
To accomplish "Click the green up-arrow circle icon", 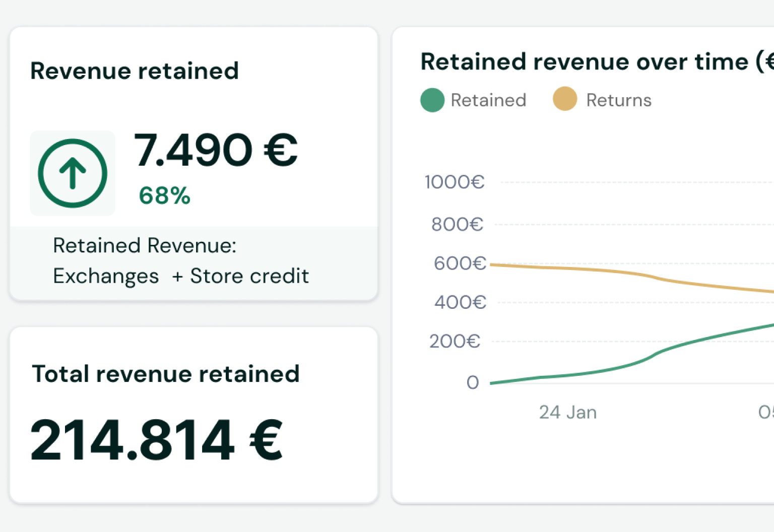I will [73, 173].
